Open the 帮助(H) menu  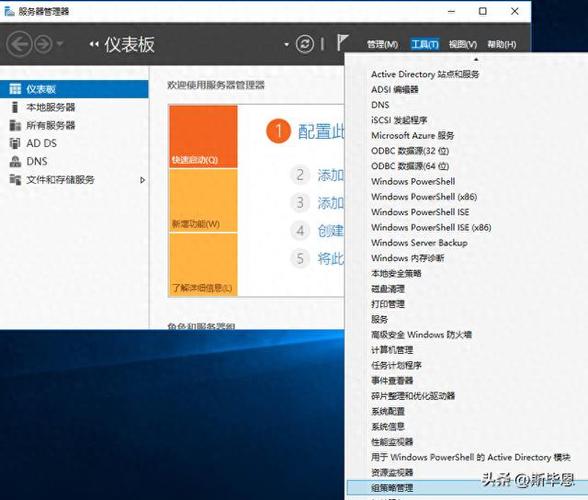501,44
